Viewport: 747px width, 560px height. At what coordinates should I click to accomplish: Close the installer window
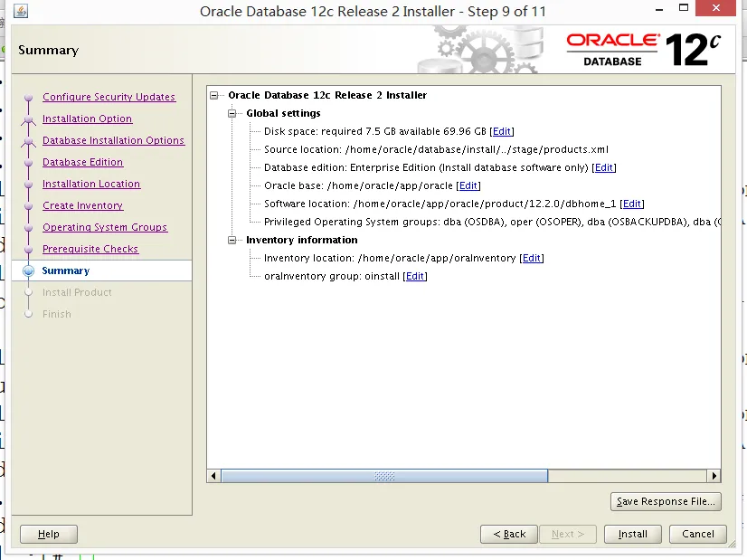click(716, 8)
